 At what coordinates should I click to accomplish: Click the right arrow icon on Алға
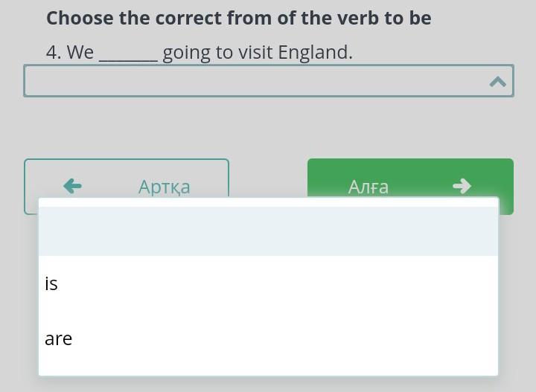(x=462, y=186)
